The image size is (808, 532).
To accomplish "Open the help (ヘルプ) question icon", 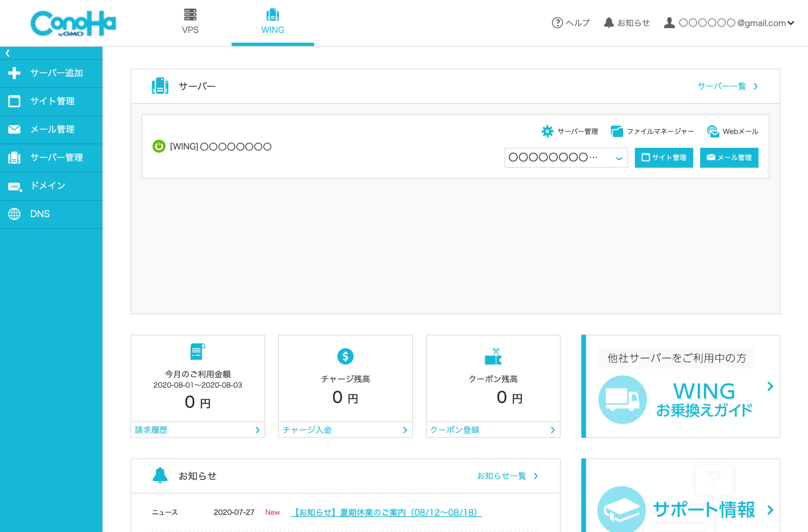I will (x=557, y=23).
